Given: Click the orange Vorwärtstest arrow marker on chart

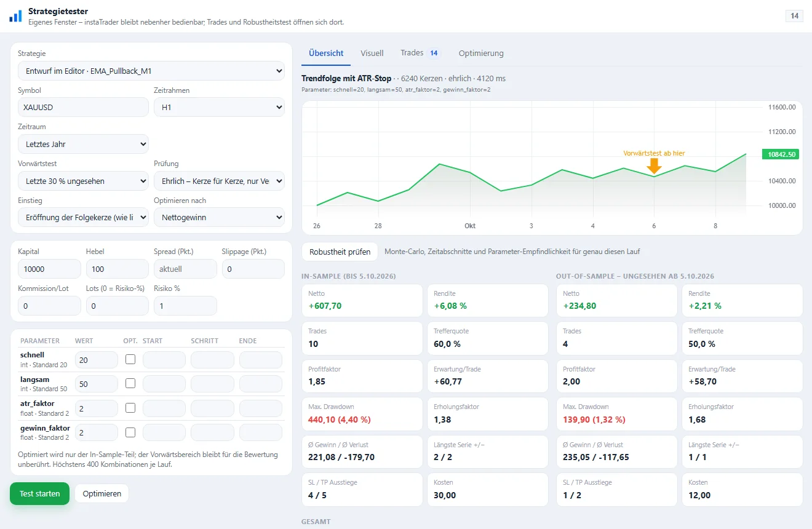Looking at the screenshot, I should click(654, 166).
